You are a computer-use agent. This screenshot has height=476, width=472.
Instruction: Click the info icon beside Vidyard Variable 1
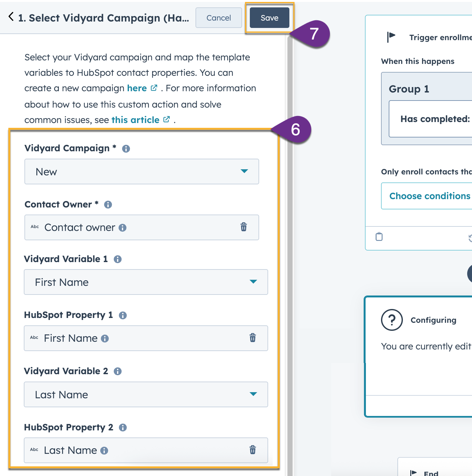pos(118,259)
